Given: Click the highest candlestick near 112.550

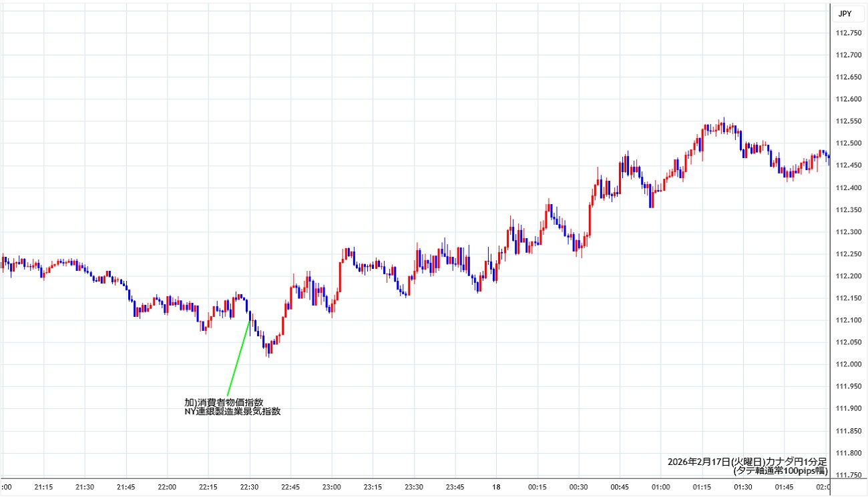Looking at the screenshot, I should tap(723, 125).
